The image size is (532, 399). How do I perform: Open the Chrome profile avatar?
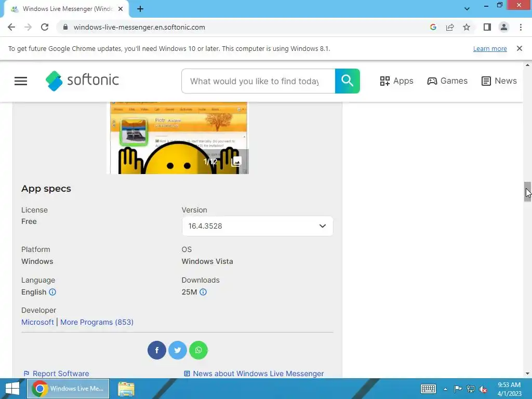coord(504,27)
